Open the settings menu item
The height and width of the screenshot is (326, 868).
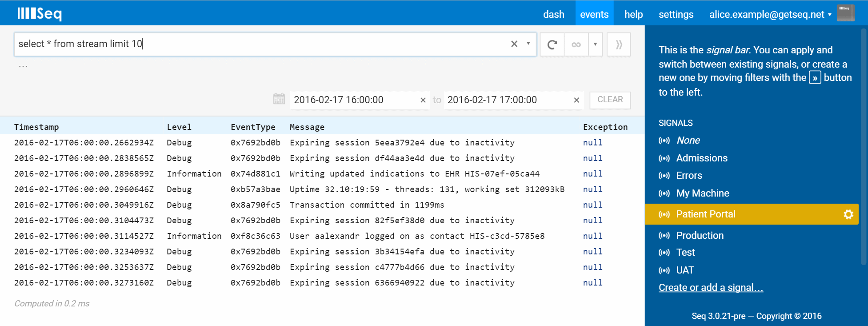click(x=676, y=14)
